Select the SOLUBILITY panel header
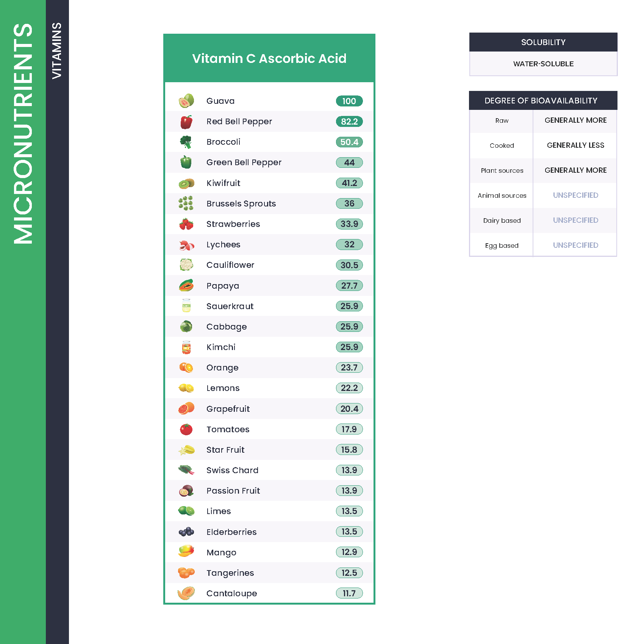Screen dimensions: 644x644 point(543,42)
